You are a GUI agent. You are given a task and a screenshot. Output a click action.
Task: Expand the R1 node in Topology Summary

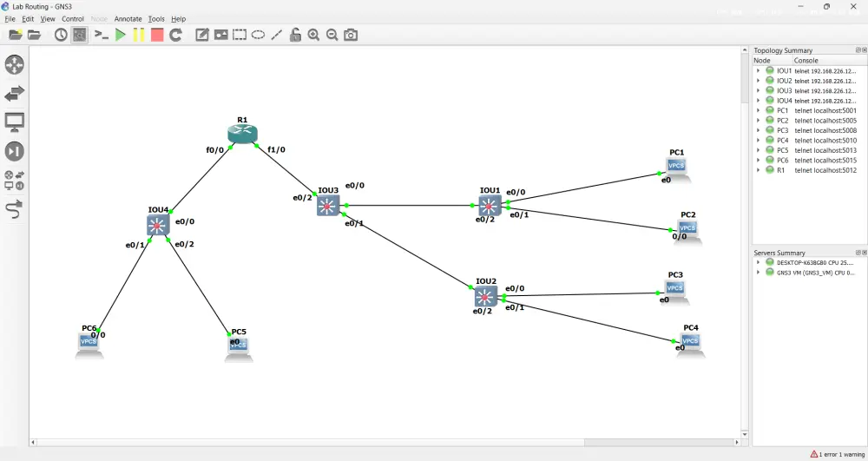[x=759, y=170]
